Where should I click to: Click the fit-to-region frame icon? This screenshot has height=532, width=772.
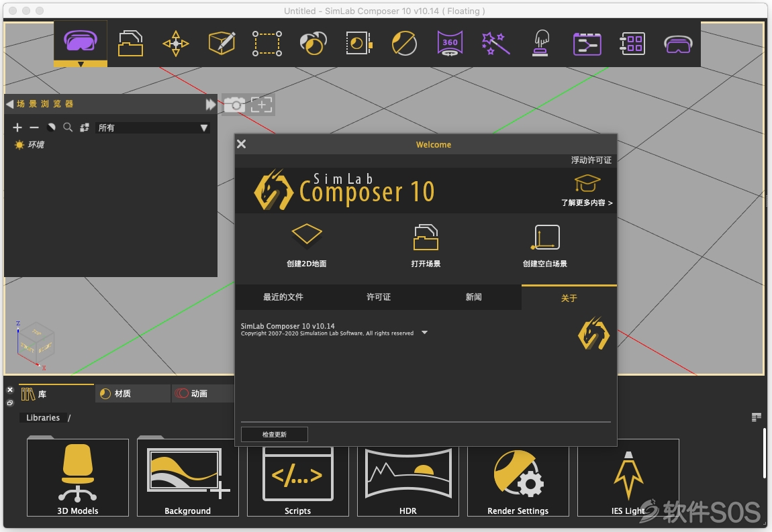(x=261, y=105)
